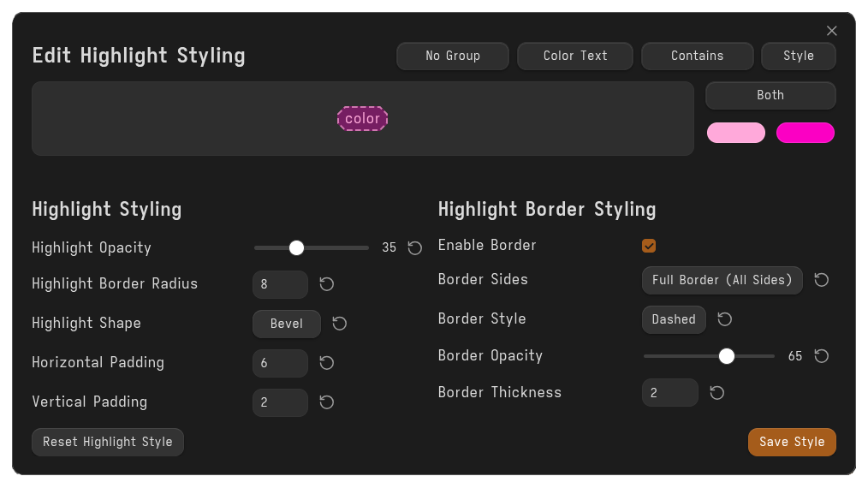Open the Border Sides Full Border dropdown

(x=722, y=280)
